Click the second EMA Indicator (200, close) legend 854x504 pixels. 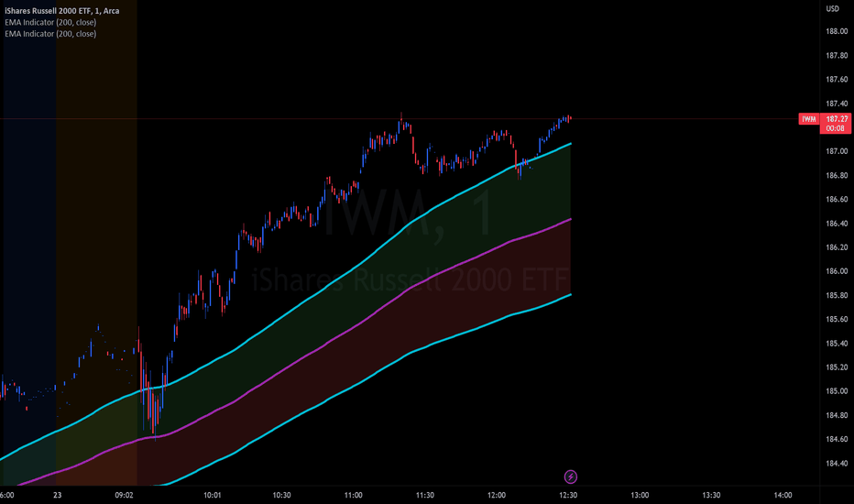click(50, 34)
